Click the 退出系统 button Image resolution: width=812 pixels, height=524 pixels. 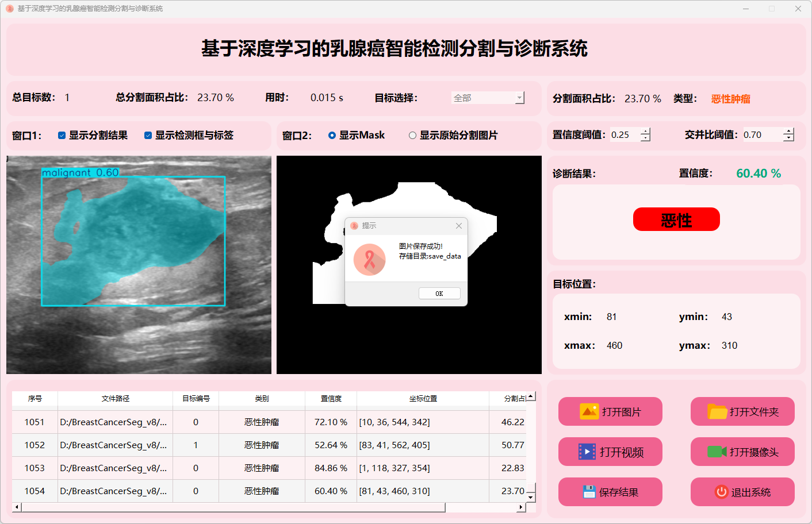pos(742,492)
